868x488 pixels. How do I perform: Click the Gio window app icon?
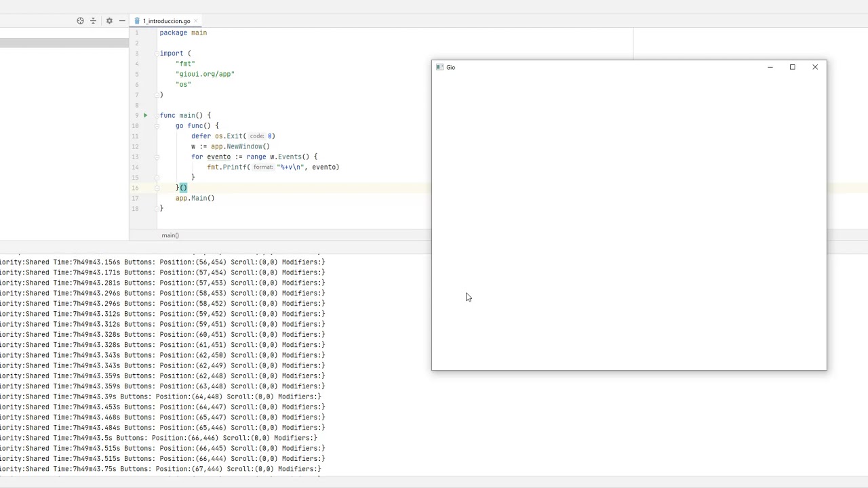[439, 67]
